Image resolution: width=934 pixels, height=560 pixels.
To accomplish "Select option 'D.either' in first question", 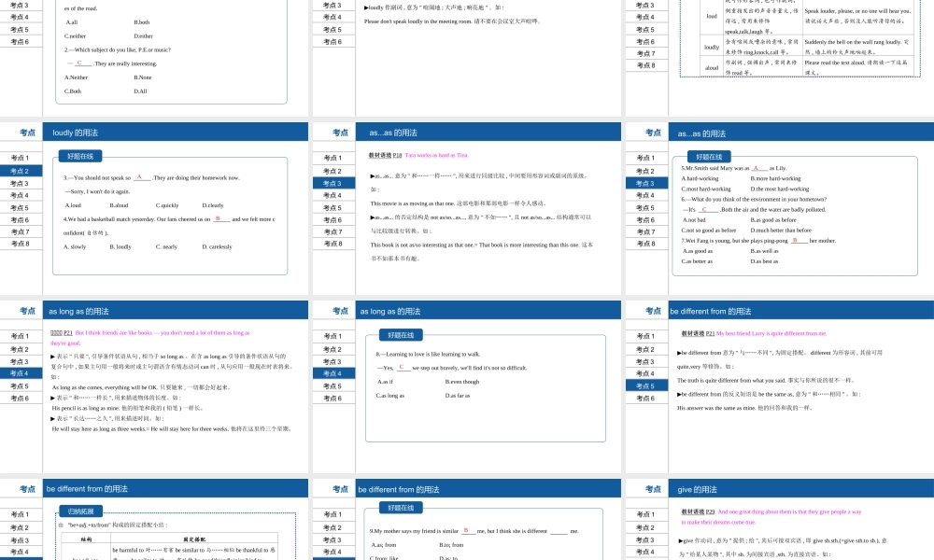I will pos(144,35).
